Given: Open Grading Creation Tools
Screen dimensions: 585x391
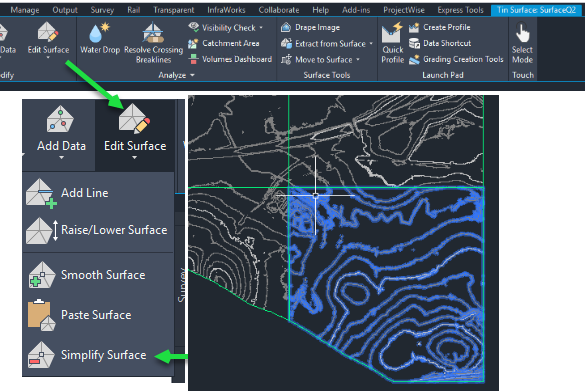Looking at the screenshot, I should (x=456, y=59).
